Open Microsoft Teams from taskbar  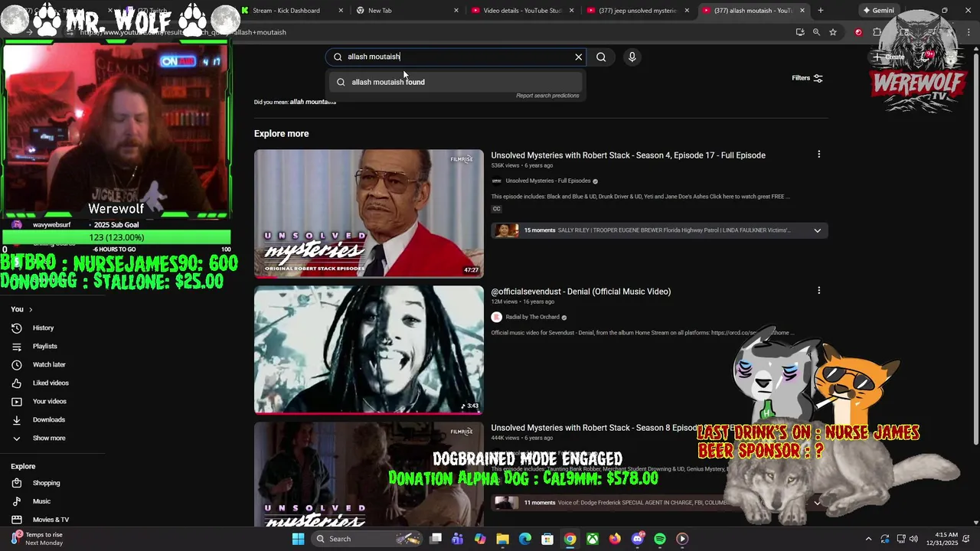point(458,539)
